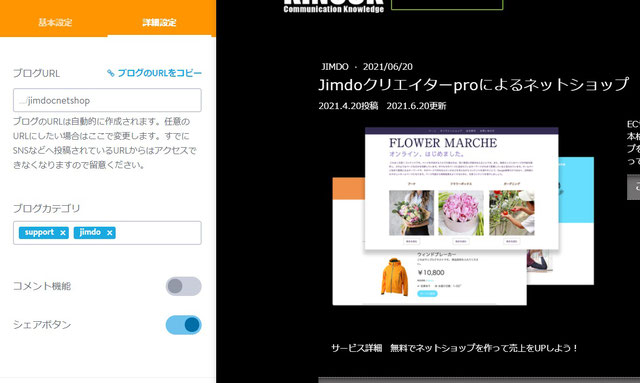
Task: Select the 詳細設定 tab
Action: (x=159, y=22)
